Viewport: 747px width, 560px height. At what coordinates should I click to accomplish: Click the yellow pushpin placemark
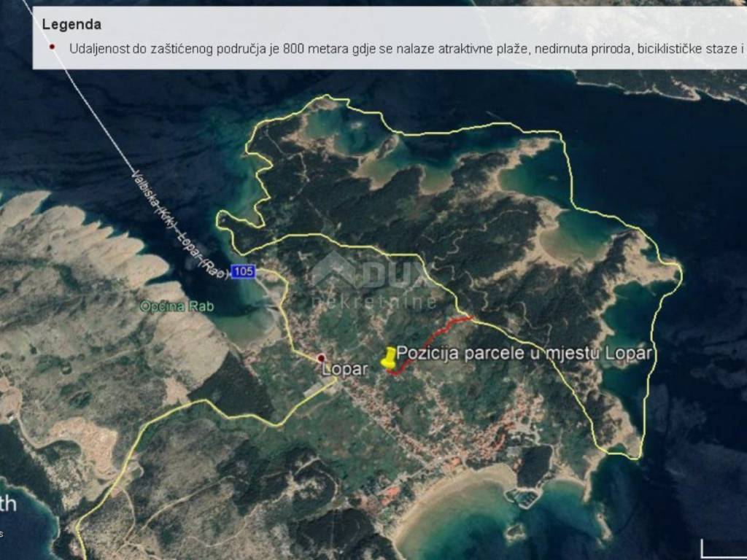click(x=389, y=358)
